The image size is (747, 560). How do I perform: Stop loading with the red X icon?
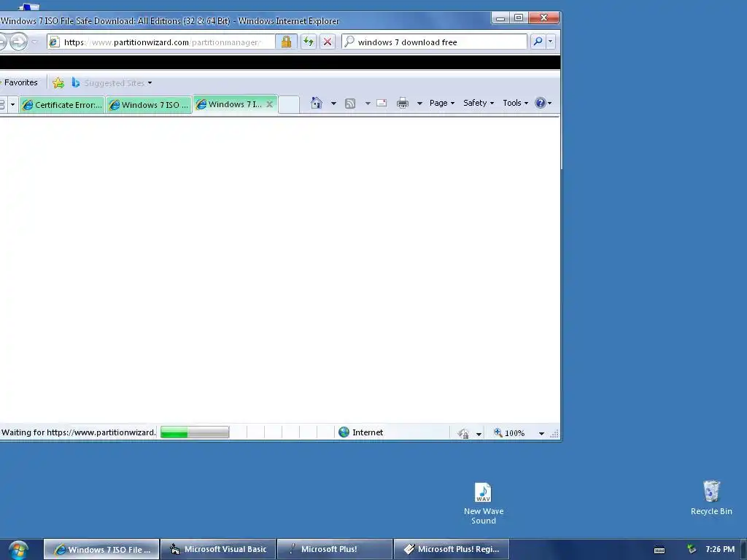[328, 42]
